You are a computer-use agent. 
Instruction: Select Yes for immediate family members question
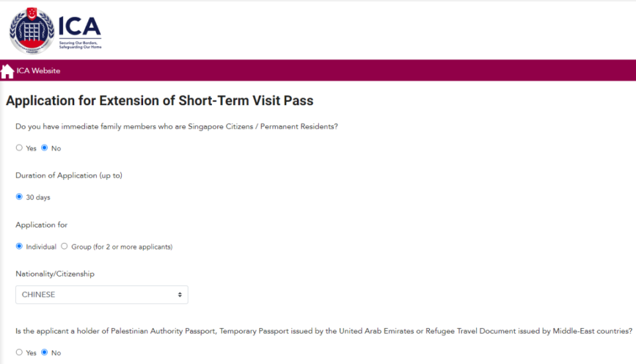click(19, 148)
